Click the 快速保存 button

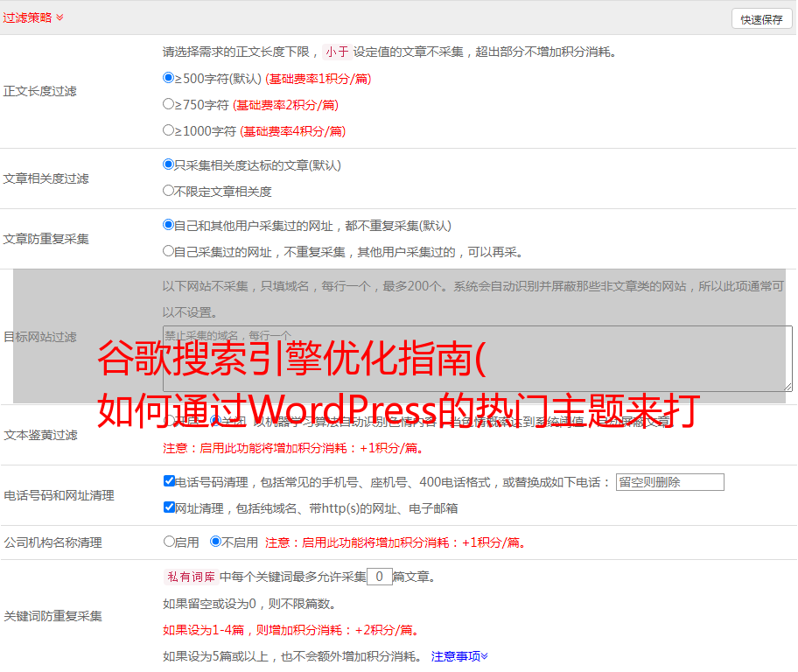(x=761, y=19)
